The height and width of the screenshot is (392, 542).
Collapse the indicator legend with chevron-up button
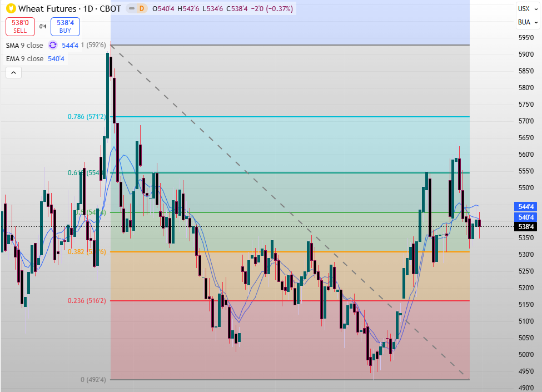tap(13, 72)
